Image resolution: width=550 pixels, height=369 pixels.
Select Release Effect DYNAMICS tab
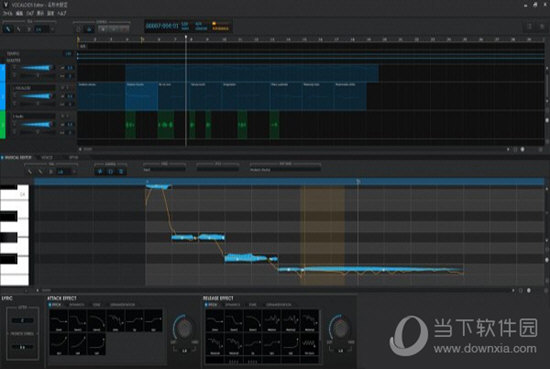tap(233, 305)
